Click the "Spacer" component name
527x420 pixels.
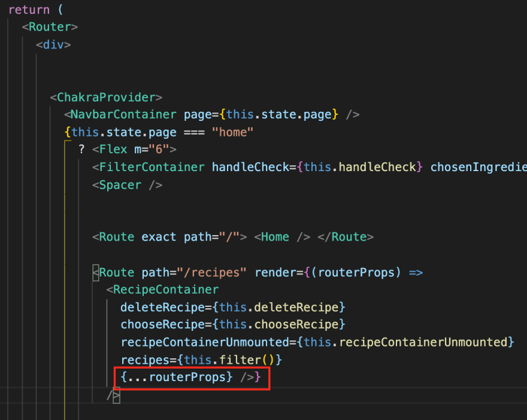click(120, 185)
